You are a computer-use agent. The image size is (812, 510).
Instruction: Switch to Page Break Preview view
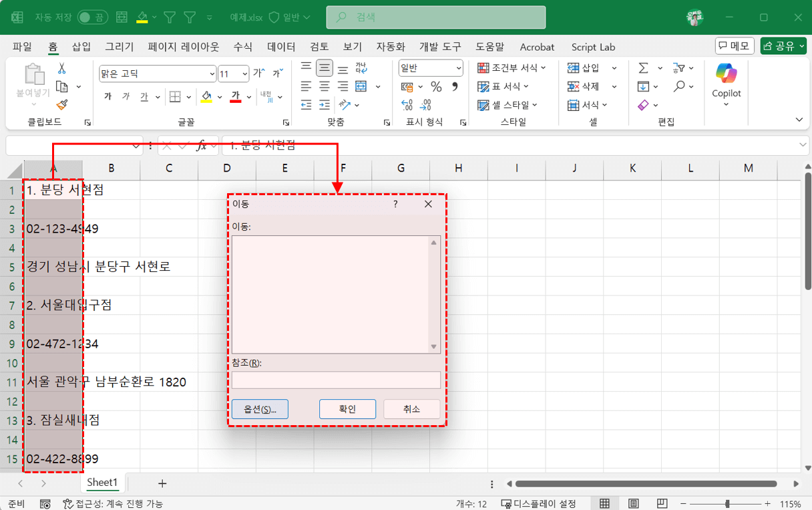pos(661,503)
